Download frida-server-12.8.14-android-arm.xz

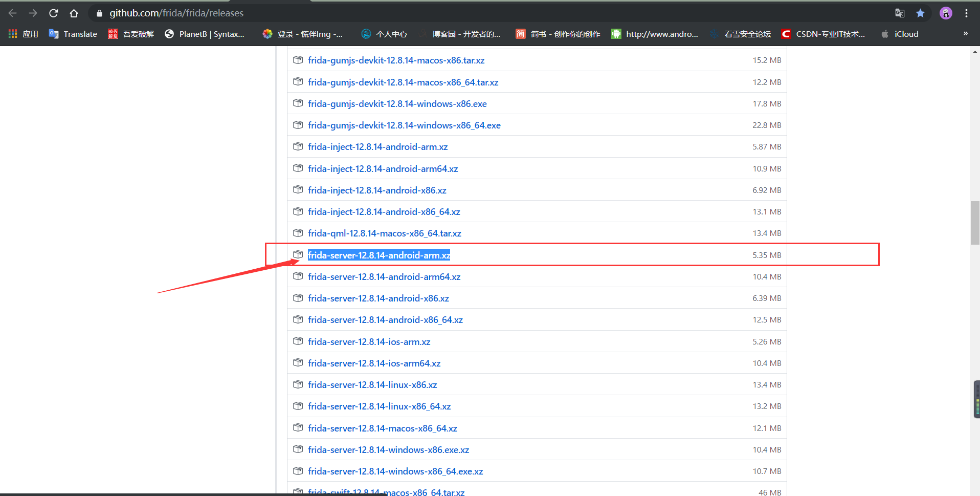(x=379, y=255)
